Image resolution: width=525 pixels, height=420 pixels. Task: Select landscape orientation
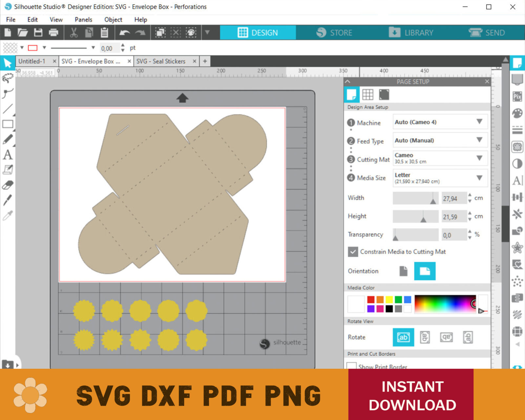pyautogui.click(x=425, y=271)
